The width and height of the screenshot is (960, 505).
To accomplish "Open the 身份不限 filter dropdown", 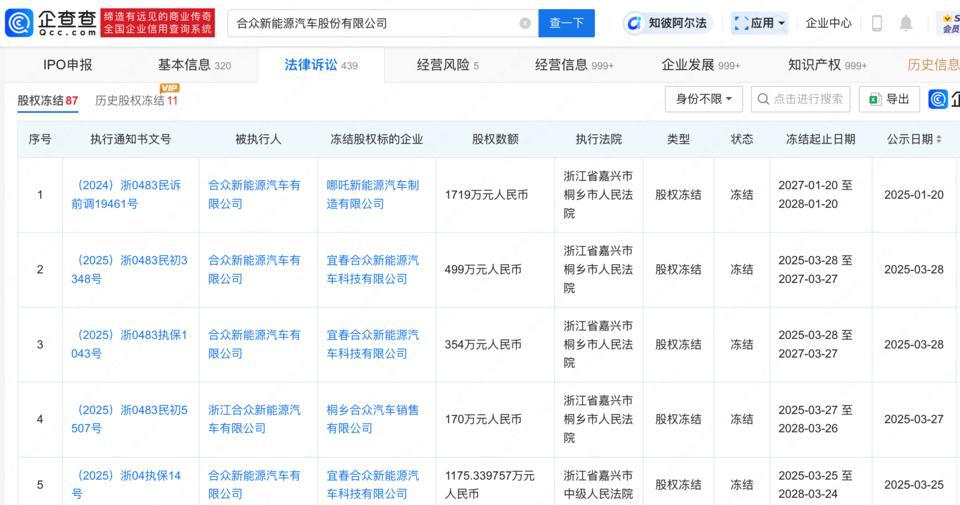I will click(x=703, y=99).
